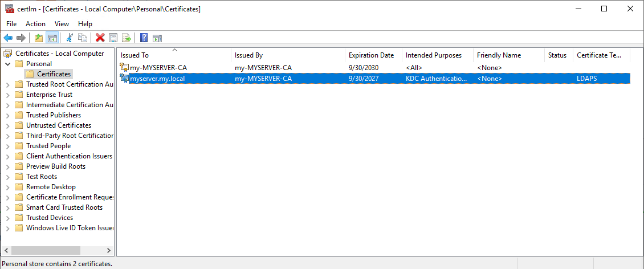Toggle the Show/Hide Action Pane icon
The width and height of the screenshot is (644, 269).
coord(157,38)
